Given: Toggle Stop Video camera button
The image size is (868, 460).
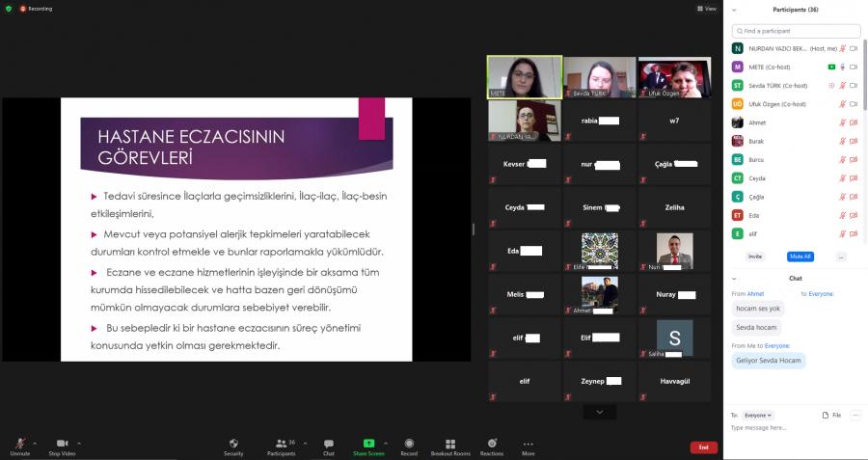Looking at the screenshot, I should coord(62,444).
